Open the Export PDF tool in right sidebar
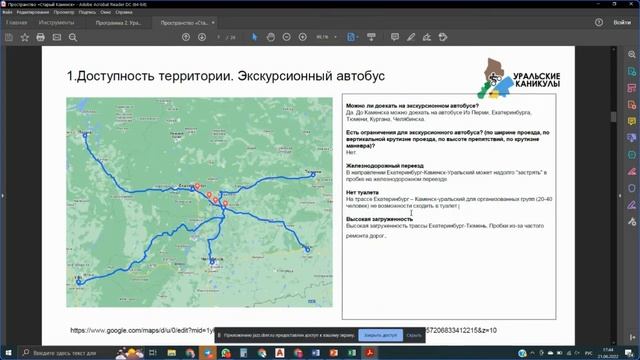This screenshot has width=640, height=360. 632,71
